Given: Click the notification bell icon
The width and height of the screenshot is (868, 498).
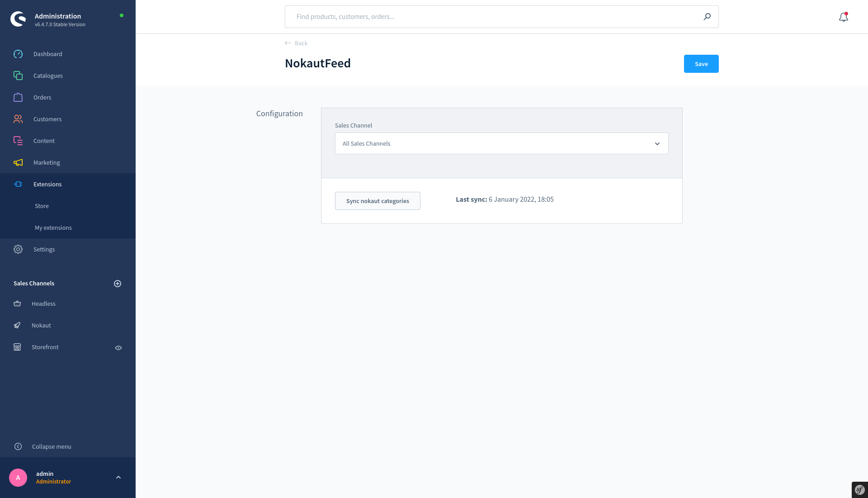Looking at the screenshot, I should (x=843, y=16).
